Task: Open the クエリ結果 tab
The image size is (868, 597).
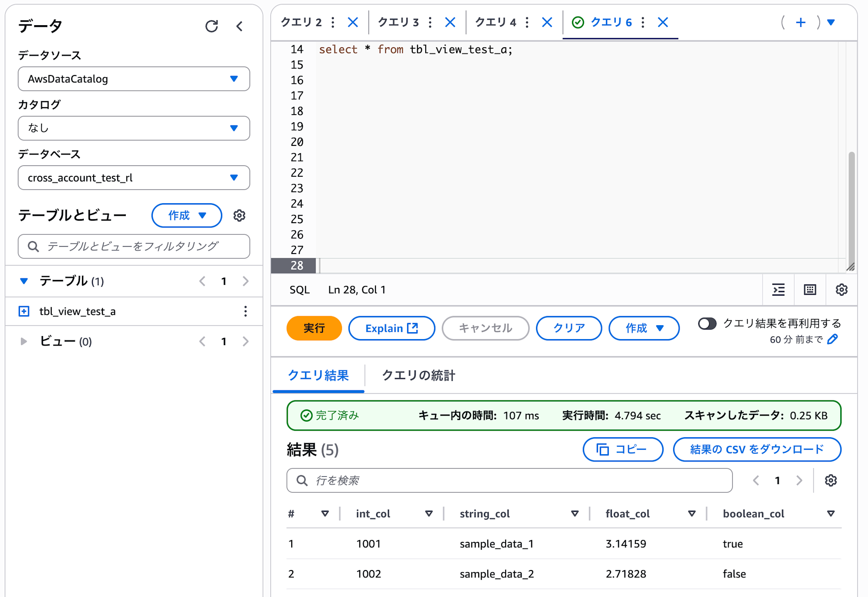Action: click(319, 376)
